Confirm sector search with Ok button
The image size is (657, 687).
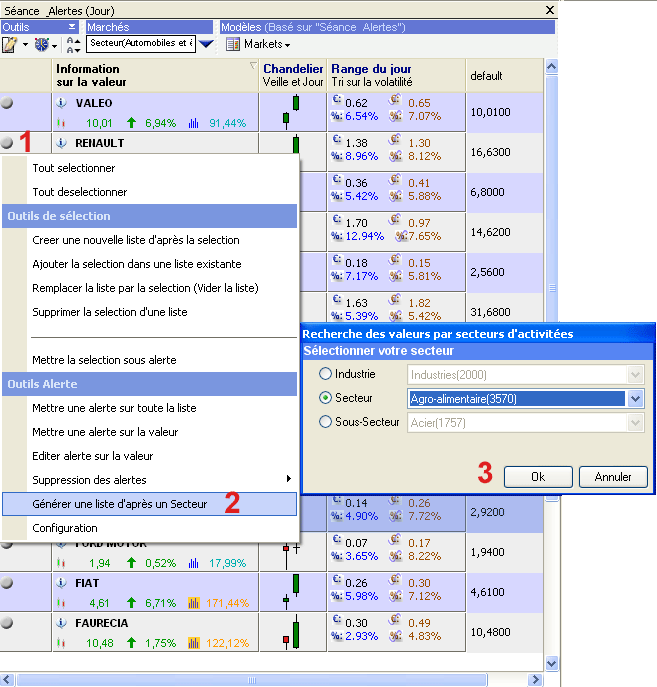(538, 477)
